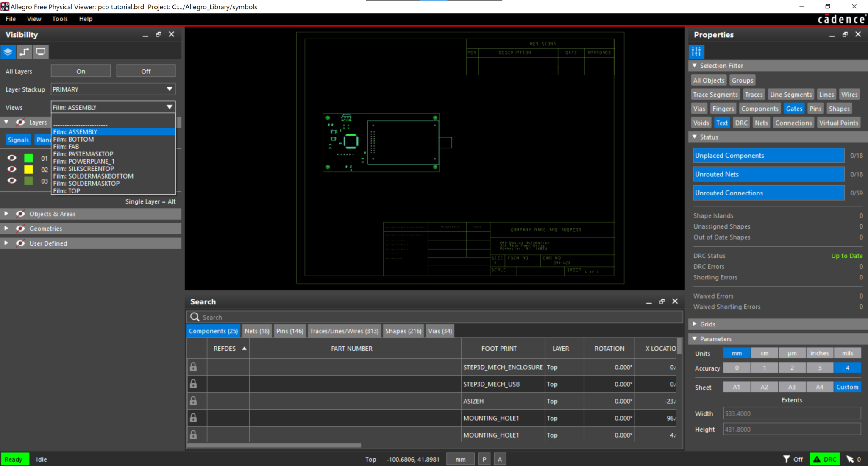Select the Layers visibility icon in Visibility panel
The width and height of the screenshot is (868, 466).
(8, 52)
